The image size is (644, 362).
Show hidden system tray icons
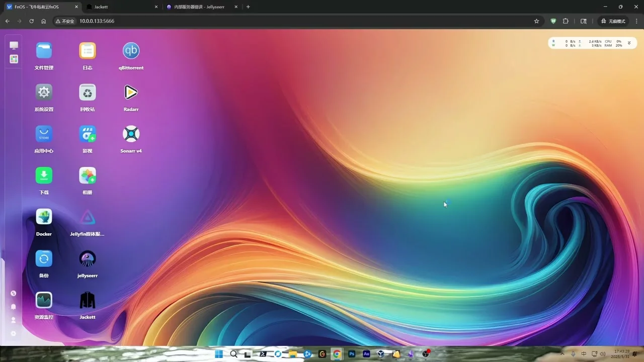(562, 354)
